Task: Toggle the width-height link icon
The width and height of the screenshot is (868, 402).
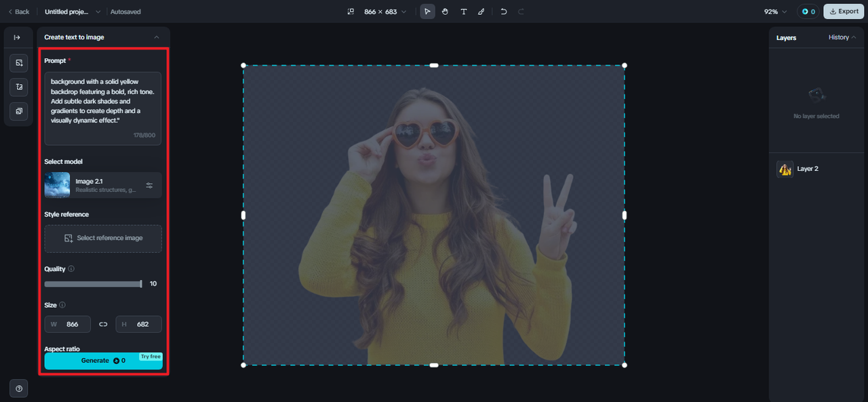Action: tap(103, 324)
